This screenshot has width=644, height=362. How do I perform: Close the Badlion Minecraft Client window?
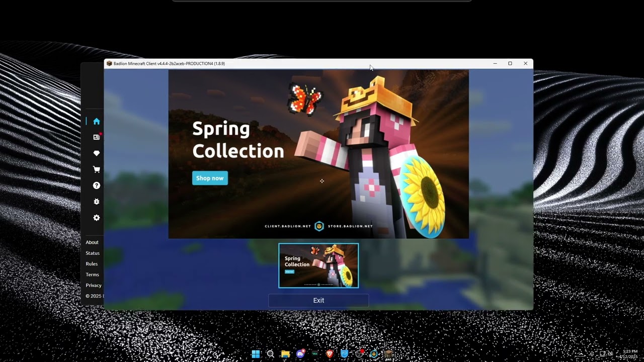pos(525,63)
